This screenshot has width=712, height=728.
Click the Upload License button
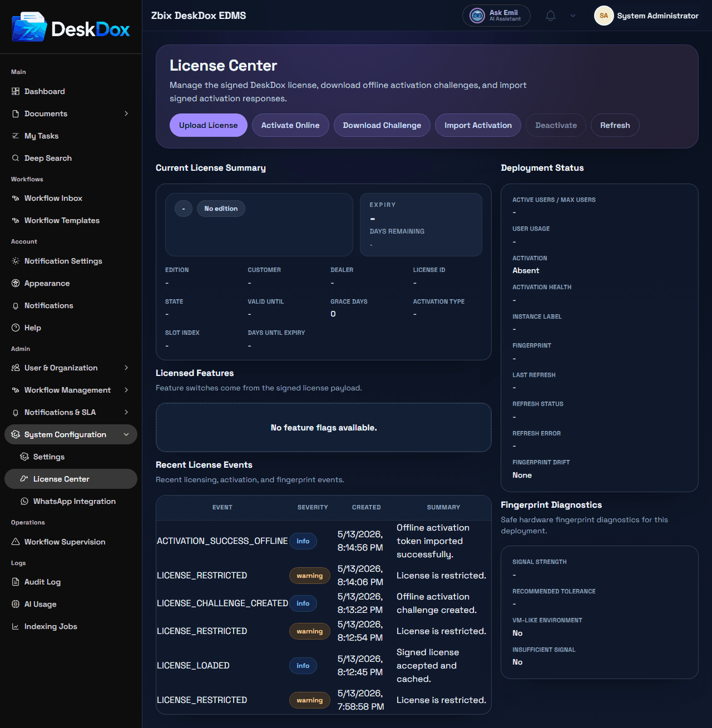(209, 125)
